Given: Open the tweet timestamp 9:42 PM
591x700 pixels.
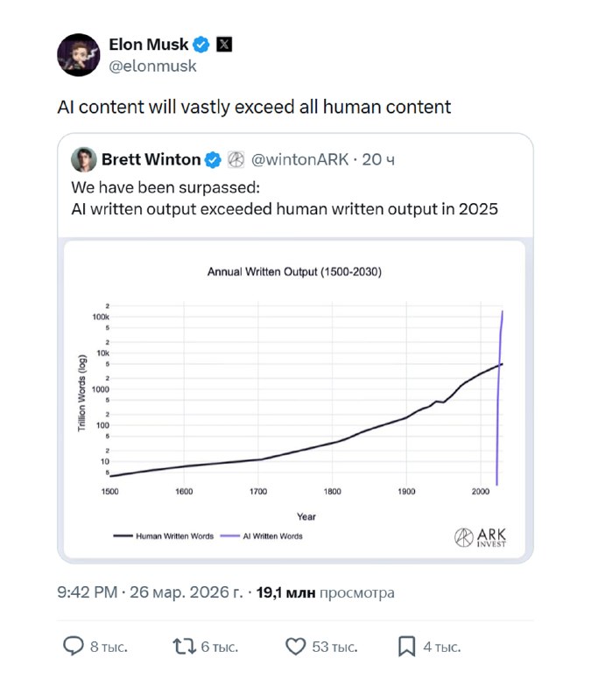Looking at the screenshot, I should point(87,592).
